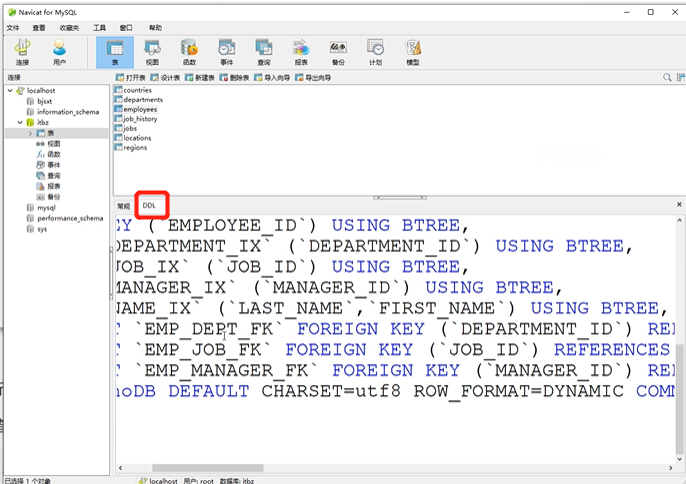
Task: Select the job_history table
Action: click(140, 119)
